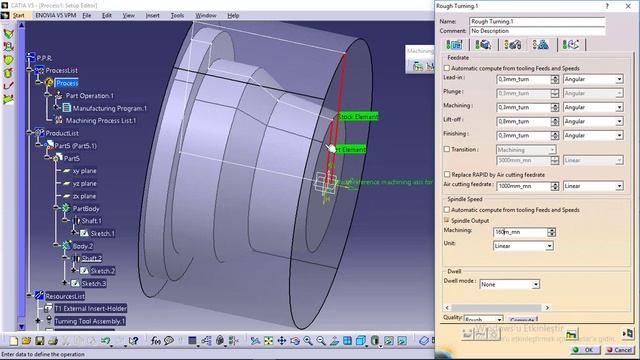Open the File menu
This screenshot has height=360, width=640.
(x=87, y=16)
